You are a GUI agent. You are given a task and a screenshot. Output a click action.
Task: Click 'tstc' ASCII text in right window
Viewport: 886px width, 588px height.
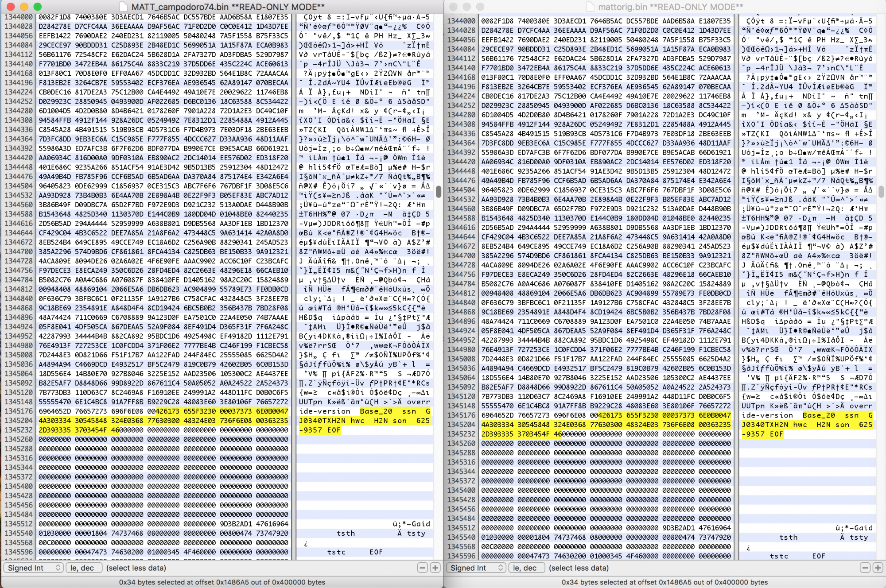click(779, 556)
